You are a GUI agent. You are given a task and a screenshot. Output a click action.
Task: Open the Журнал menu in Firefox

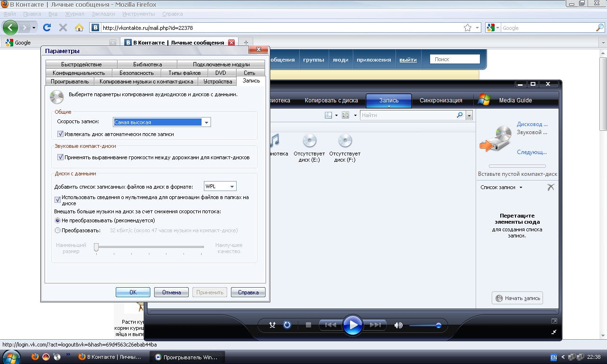click(x=74, y=14)
